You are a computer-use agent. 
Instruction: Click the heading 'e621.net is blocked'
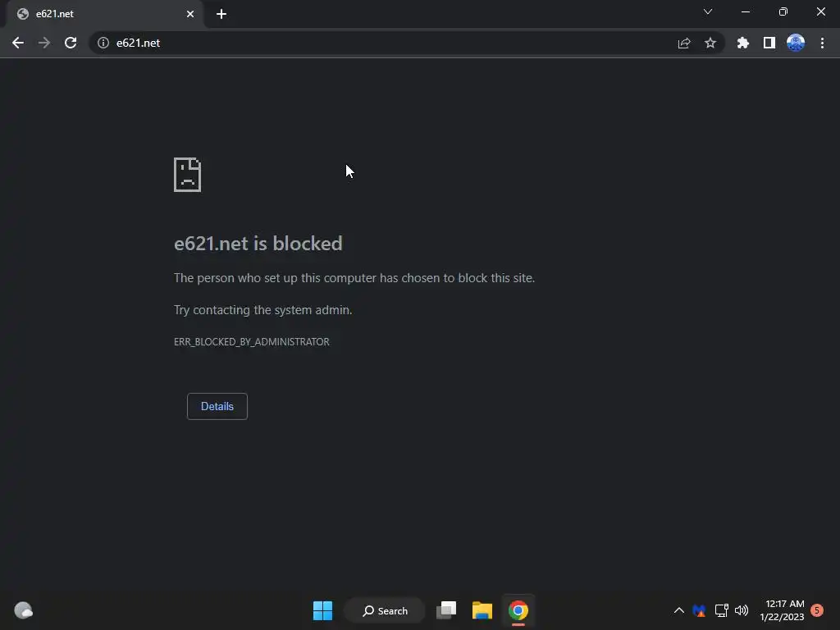[258, 243]
